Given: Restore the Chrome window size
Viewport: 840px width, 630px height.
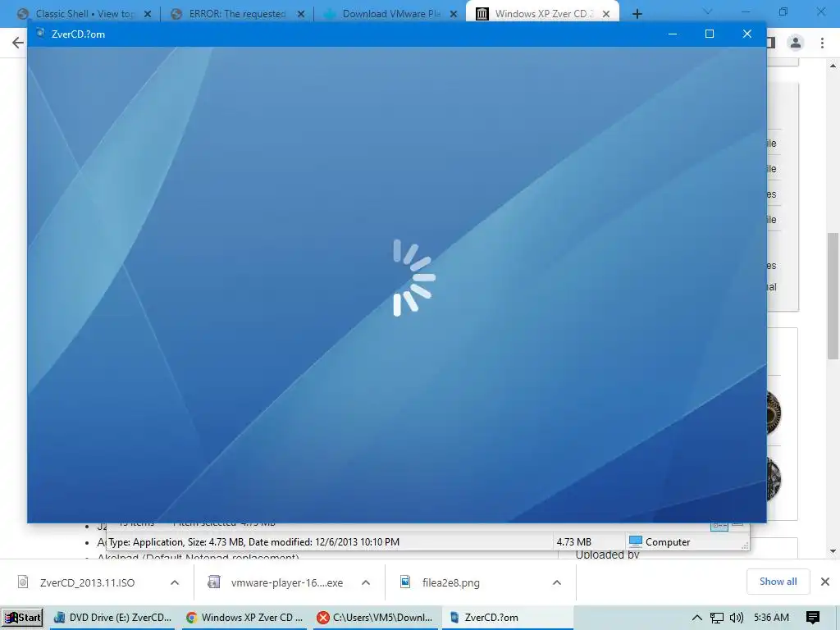Looking at the screenshot, I should point(783,11).
